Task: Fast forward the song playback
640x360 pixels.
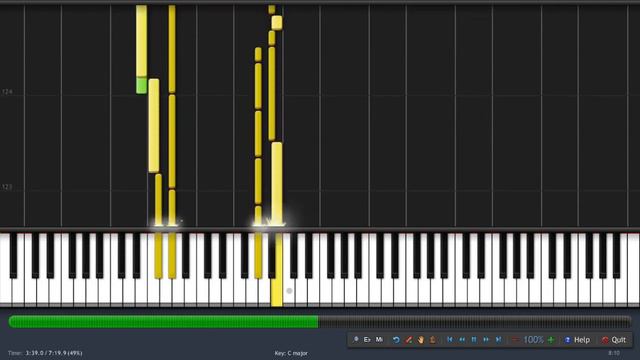Action: [x=486, y=340]
